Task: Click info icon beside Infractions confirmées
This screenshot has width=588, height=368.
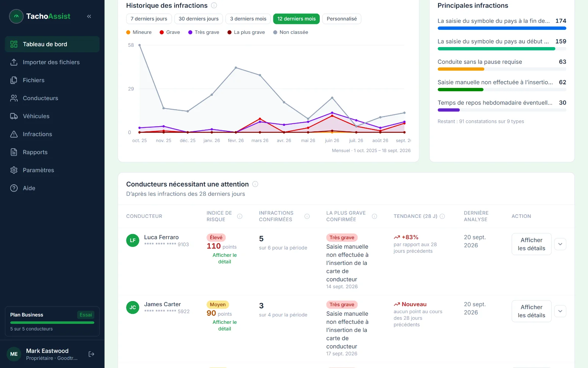Action: tap(307, 216)
